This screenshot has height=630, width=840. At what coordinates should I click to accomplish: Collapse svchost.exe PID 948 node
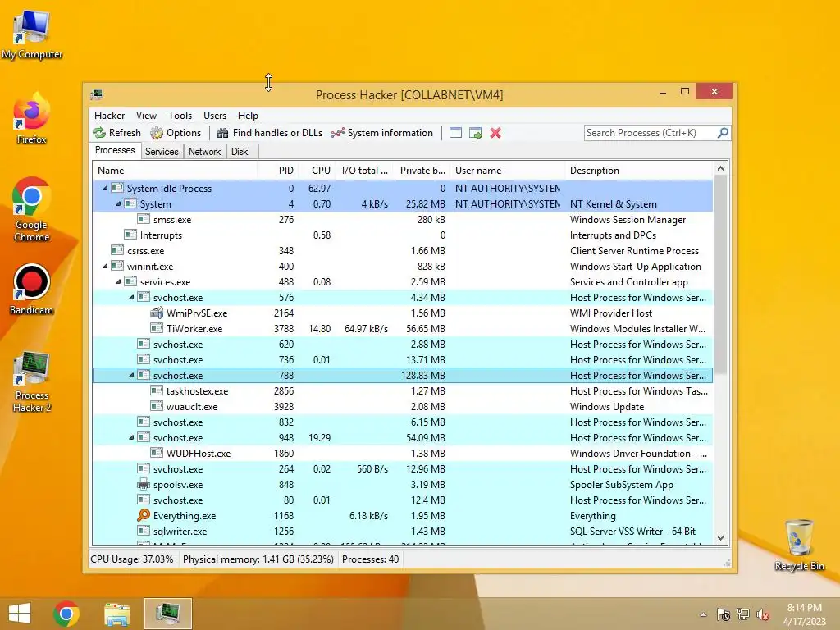click(131, 438)
